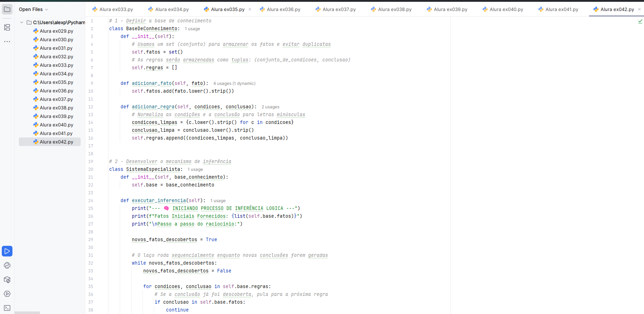Select Alura ex039.py in the file tree
Viewport: 644px width, 314px height.
pos(53,116)
